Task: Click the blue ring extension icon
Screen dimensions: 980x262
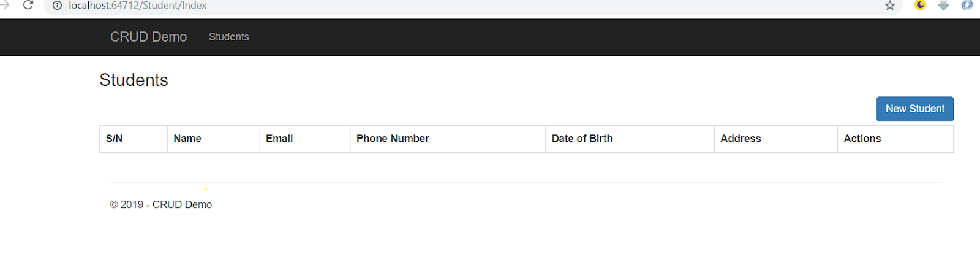Action: tap(967, 5)
